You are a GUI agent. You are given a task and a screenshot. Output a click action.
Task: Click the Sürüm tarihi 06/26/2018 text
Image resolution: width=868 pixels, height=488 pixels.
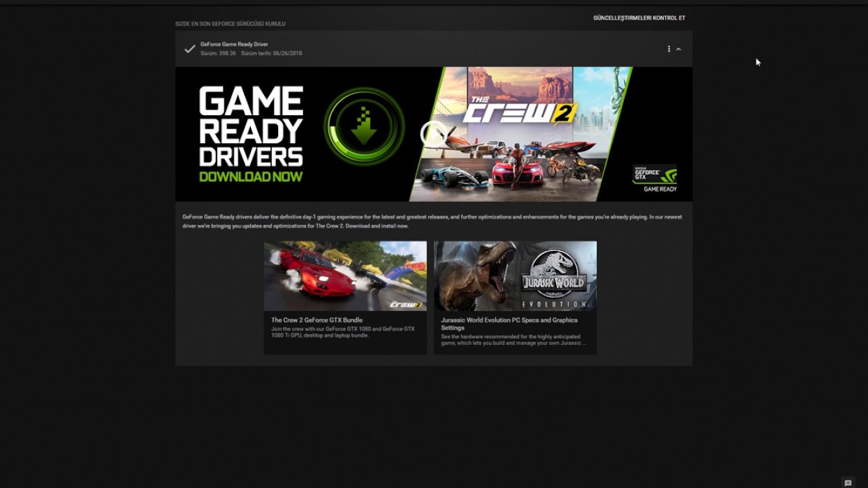(x=271, y=53)
